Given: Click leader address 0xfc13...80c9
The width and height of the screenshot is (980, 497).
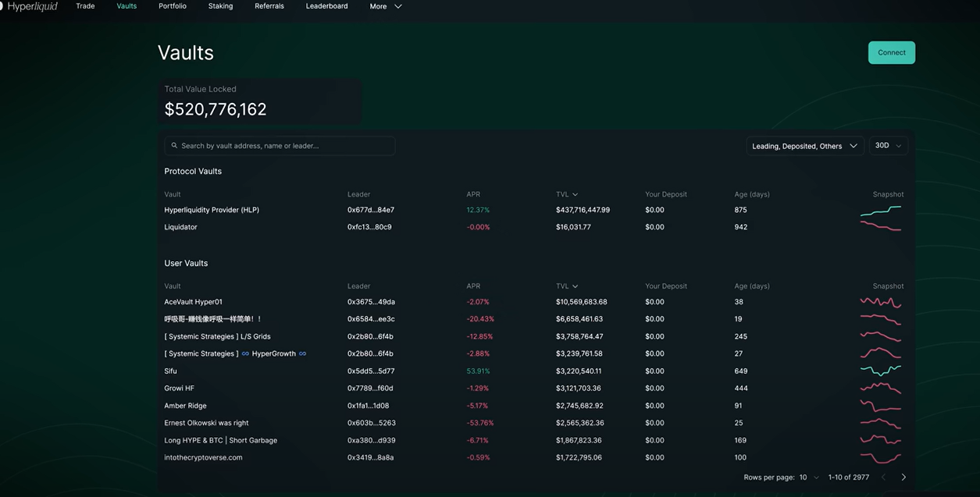Looking at the screenshot, I should click(x=369, y=227).
